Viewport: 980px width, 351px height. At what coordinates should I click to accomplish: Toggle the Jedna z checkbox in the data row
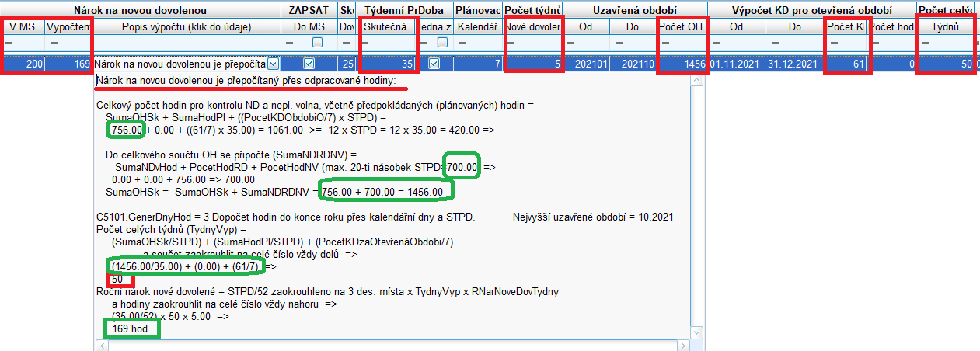point(434,64)
